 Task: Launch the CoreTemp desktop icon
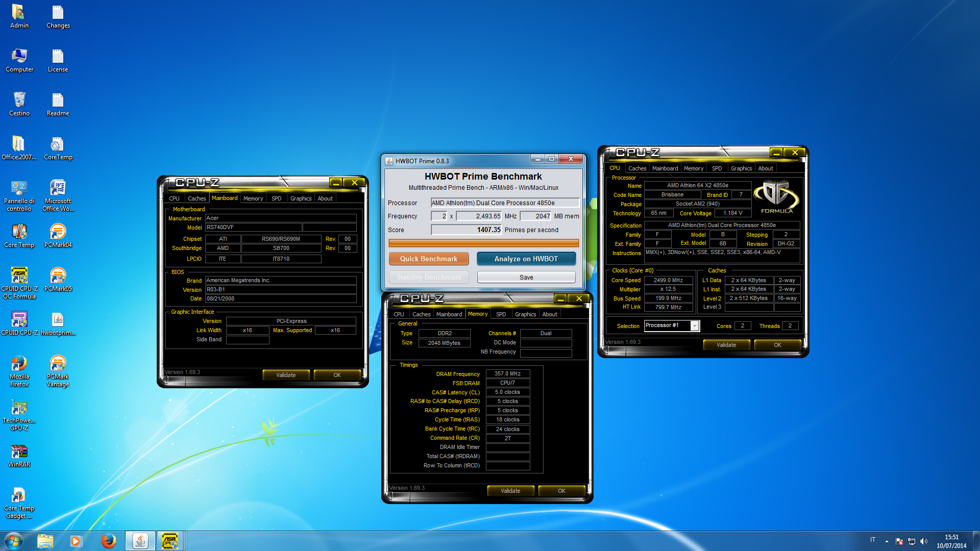click(x=58, y=148)
